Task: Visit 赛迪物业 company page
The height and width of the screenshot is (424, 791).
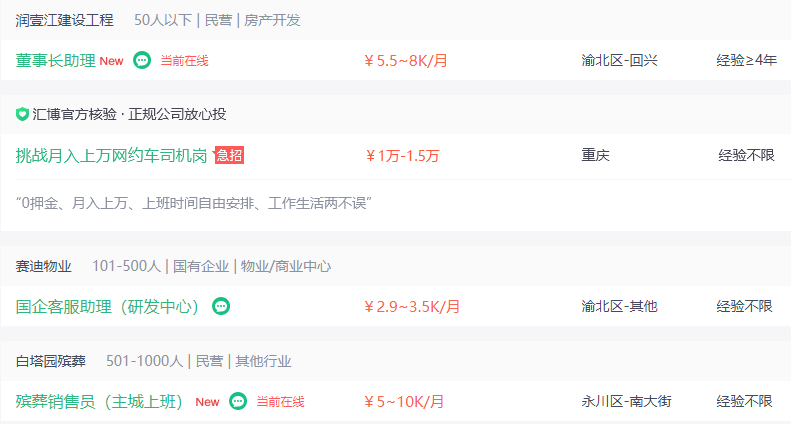Action: point(43,266)
